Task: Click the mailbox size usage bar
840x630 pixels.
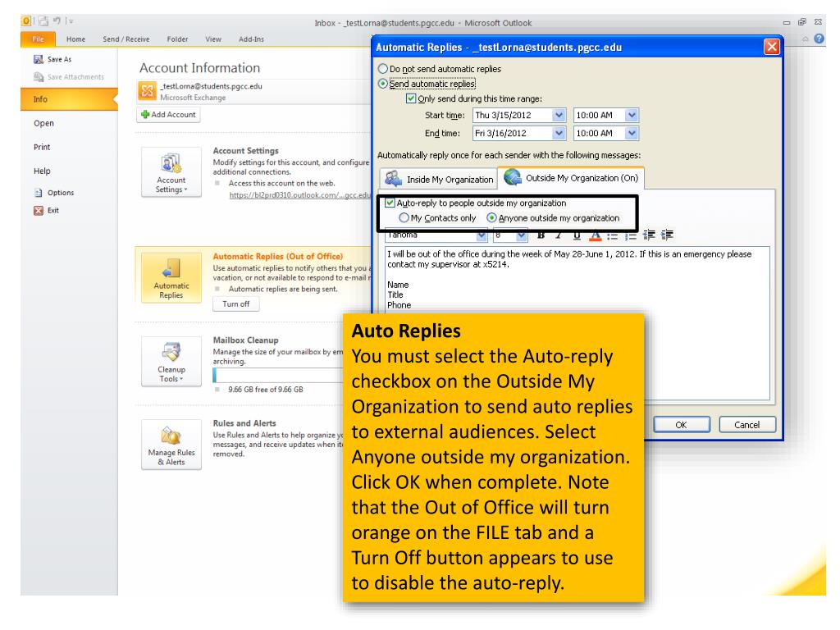Action: [x=278, y=375]
